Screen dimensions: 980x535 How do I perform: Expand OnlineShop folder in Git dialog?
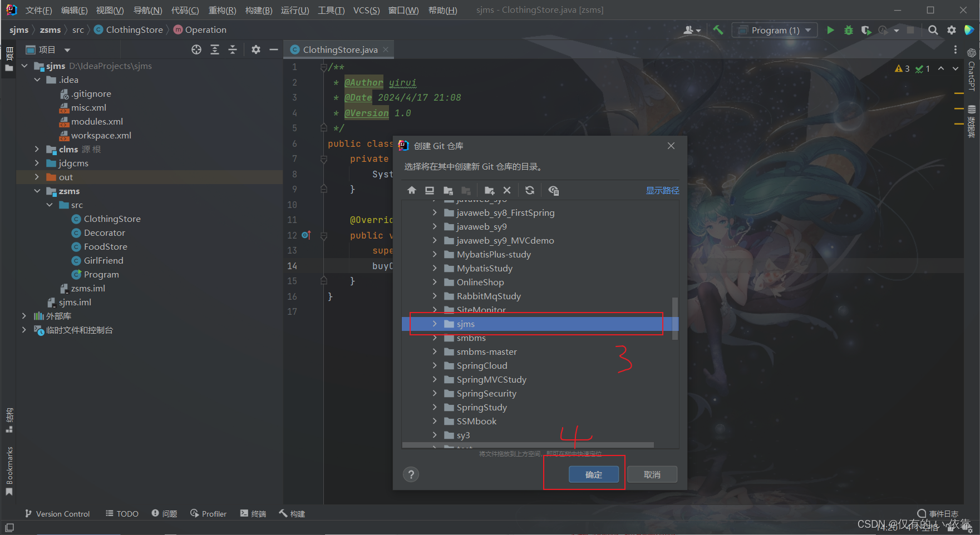(x=435, y=282)
